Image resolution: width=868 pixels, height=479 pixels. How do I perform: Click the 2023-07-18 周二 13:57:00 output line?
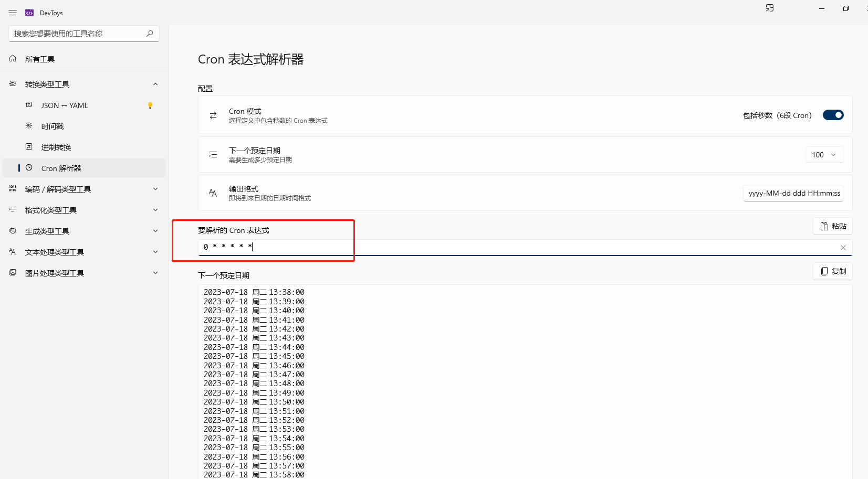pyautogui.click(x=254, y=466)
